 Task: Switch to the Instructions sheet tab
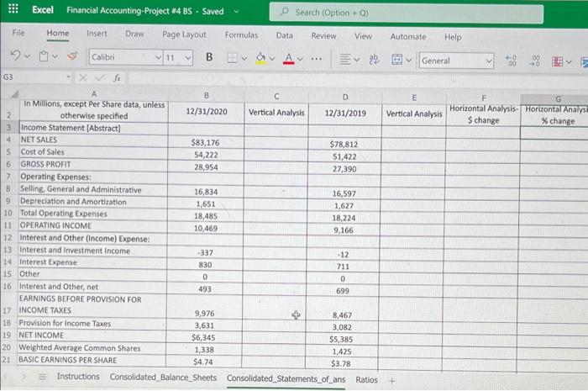(78, 377)
